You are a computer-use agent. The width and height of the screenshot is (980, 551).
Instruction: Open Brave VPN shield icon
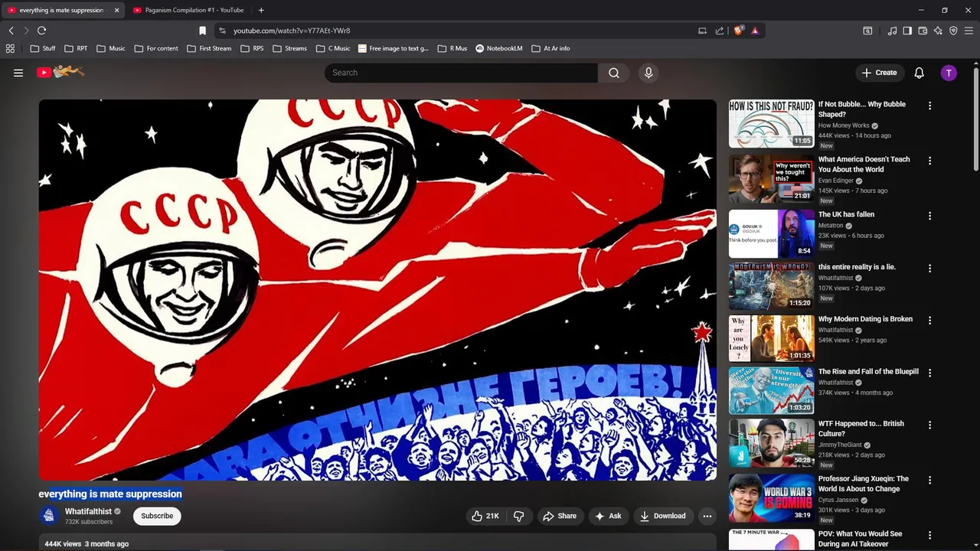point(953,31)
